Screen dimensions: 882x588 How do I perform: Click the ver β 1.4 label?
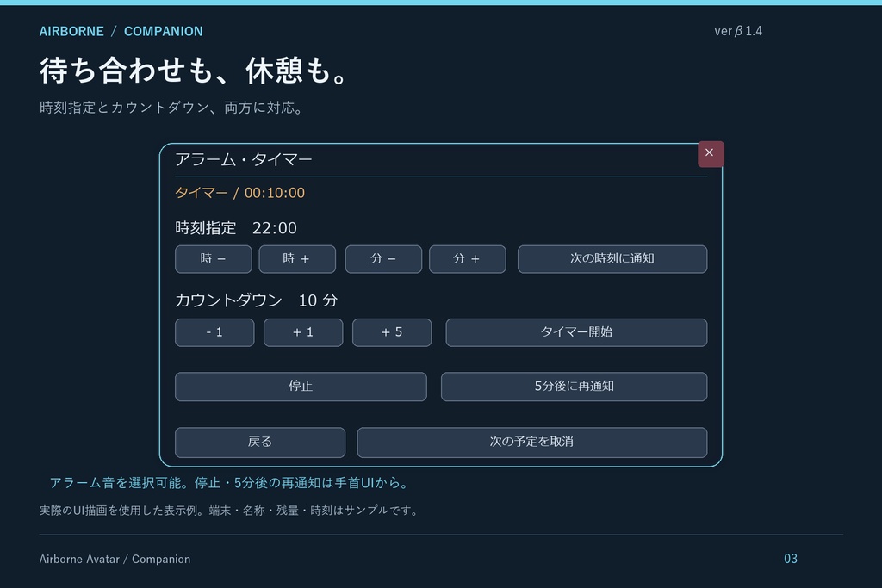(x=738, y=31)
